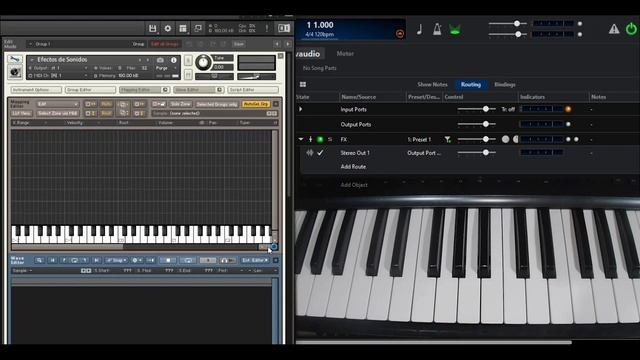Click the Solo Zone button in the Mapping Editor
This screenshot has width=640, height=360.
pyautogui.click(x=180, y=104)
